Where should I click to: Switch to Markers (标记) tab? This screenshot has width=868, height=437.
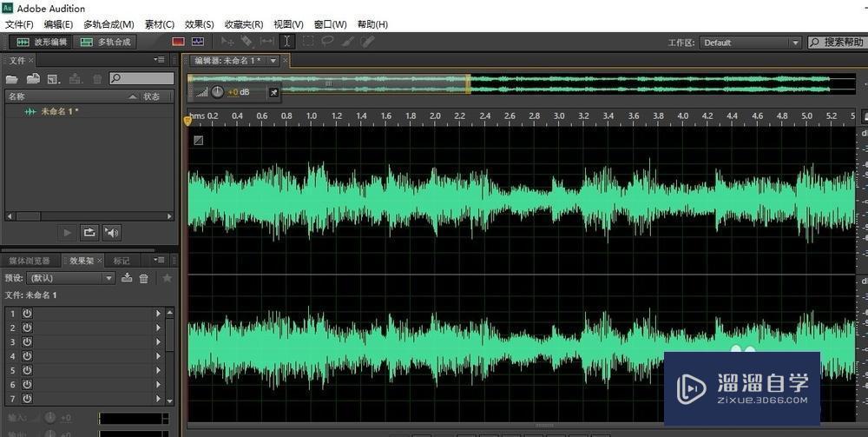coord(122,261)
